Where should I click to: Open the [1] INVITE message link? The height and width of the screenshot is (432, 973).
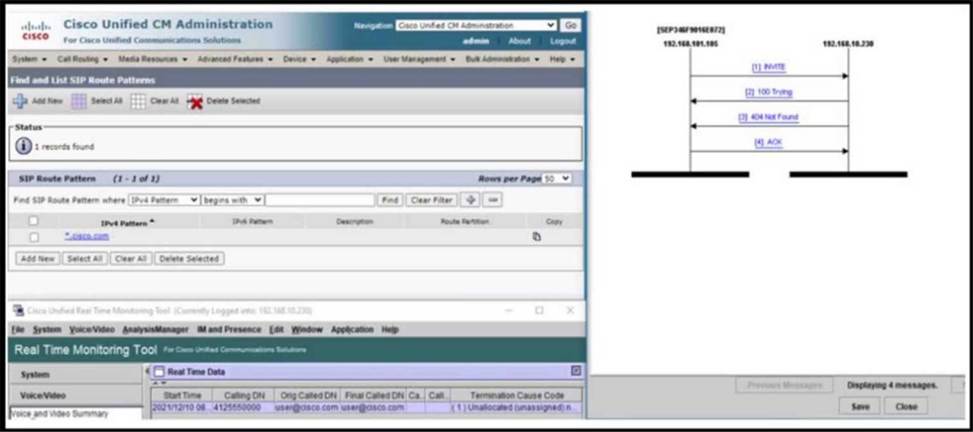pyautogui.click(x=768, y=67)
